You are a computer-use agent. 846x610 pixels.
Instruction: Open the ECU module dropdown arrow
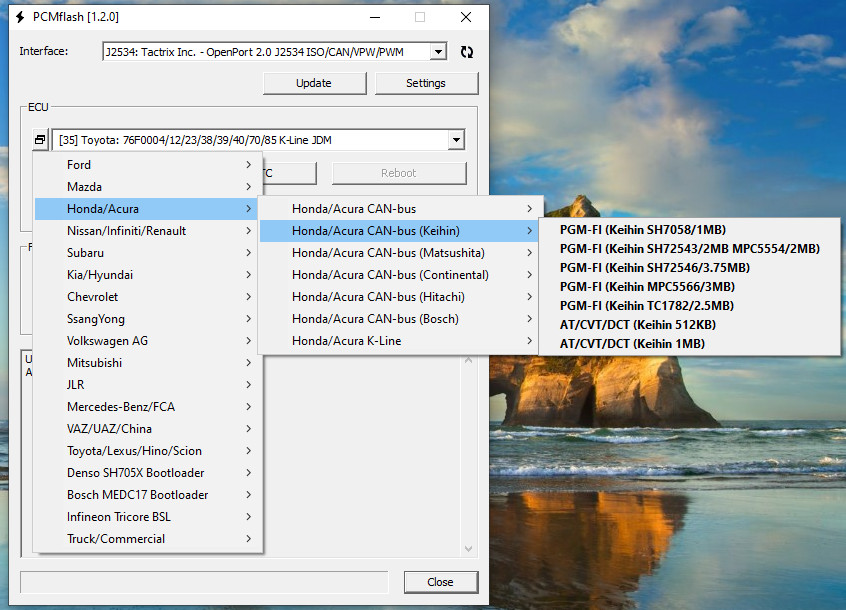[x=456, y=140]
